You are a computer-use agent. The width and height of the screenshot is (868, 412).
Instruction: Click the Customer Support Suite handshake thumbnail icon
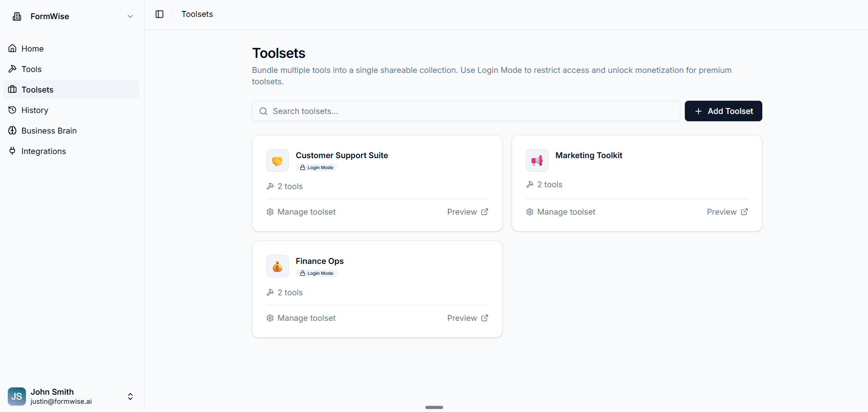[x=277, y=160]
